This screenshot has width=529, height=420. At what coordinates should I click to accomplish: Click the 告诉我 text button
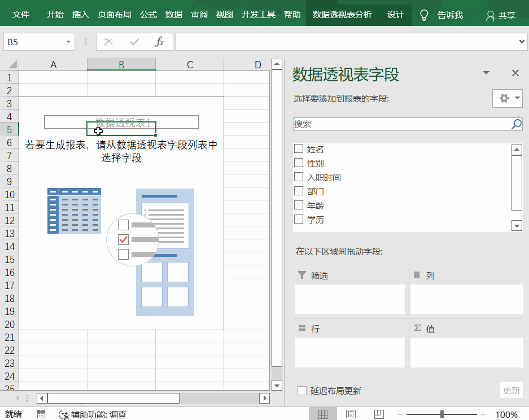[450, 15]
